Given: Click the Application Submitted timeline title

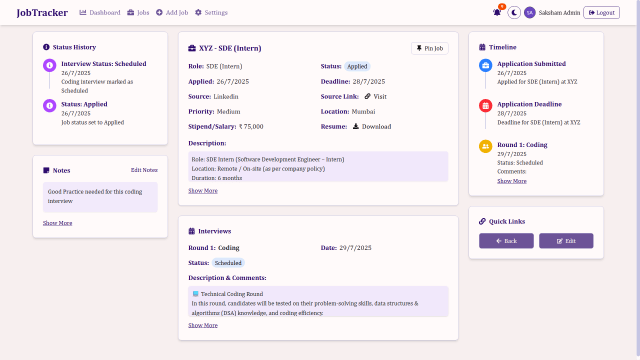Looking at the screenshot, I should (x=531, y=64).
